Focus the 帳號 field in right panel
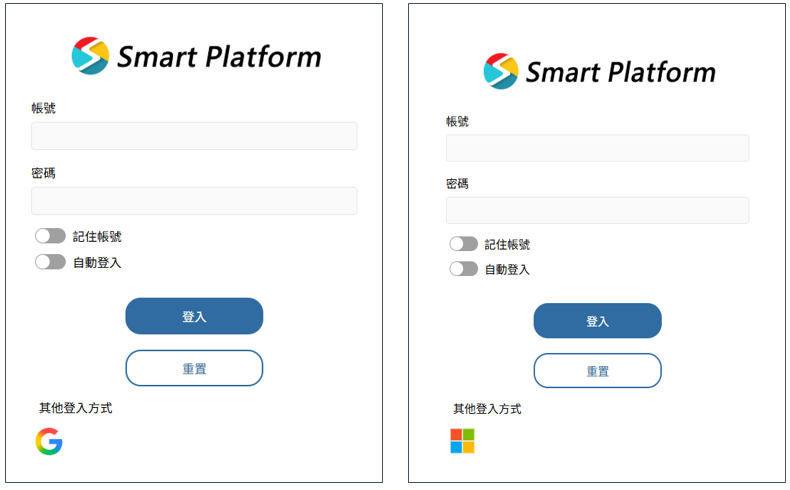This screenshot has height=490, width=790. 597,148
